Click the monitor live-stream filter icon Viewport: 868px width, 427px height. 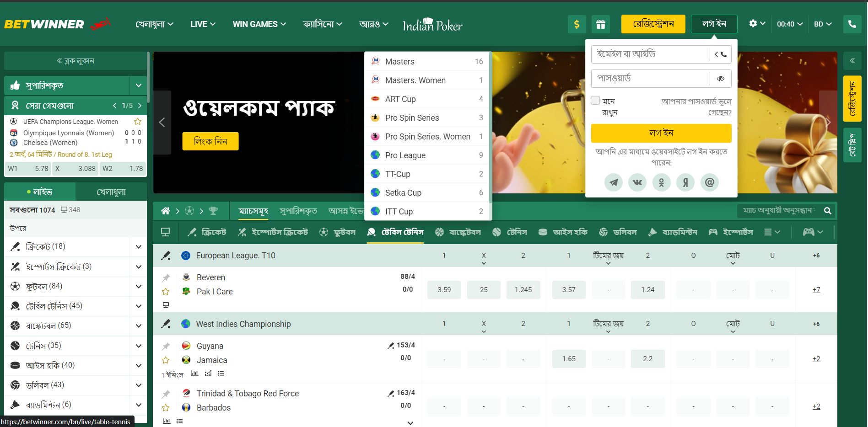tap(166, 232)
